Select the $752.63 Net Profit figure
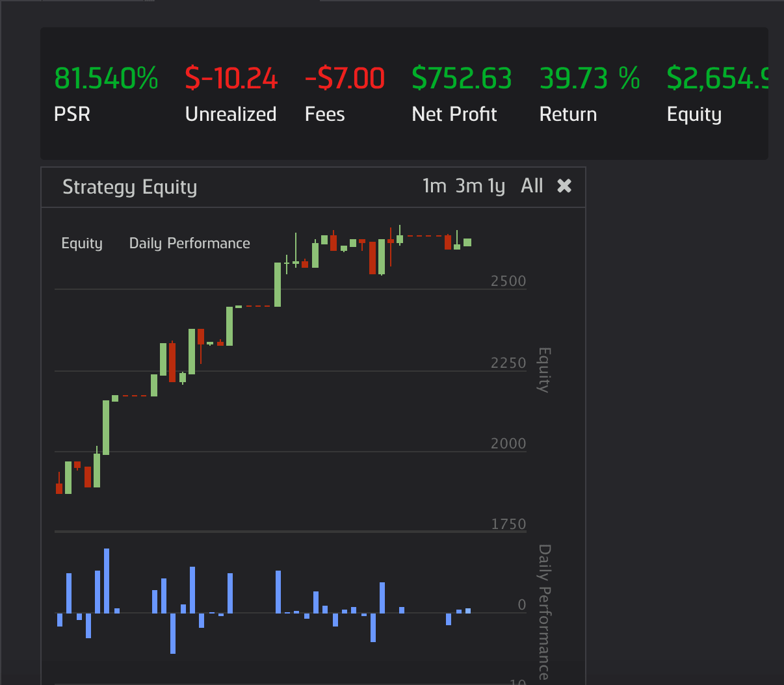 point(462,78)
